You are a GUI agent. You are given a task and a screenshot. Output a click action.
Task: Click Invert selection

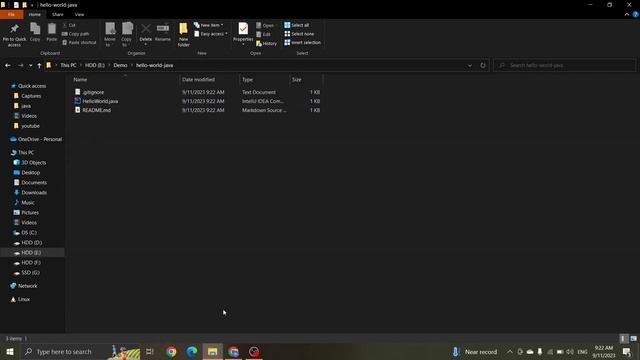coord(302,42)
